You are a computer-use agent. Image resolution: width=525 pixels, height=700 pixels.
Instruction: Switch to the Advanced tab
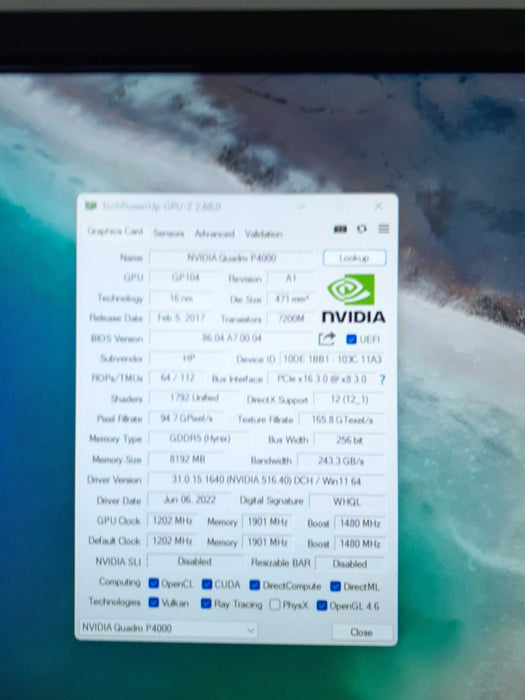pyautogui.click(x=214, y=233)
